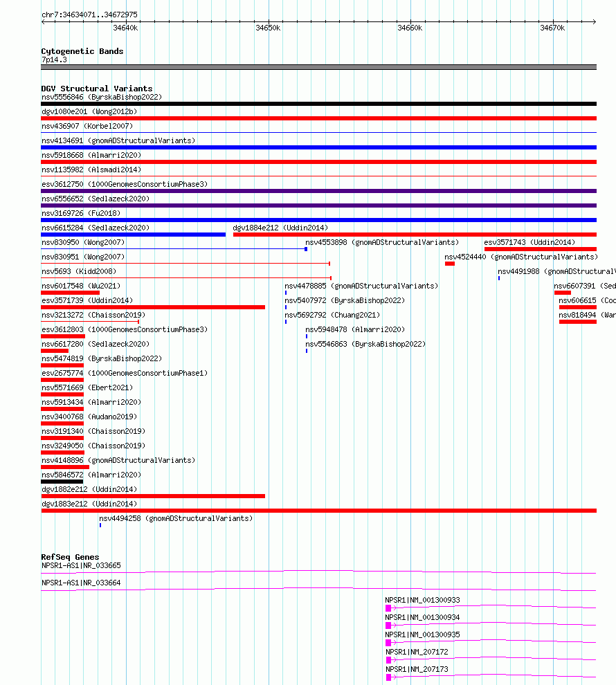Select nsv5693 (Kidd2008) variant label
This screenshot has width=616, height=685.
(79, 271)
